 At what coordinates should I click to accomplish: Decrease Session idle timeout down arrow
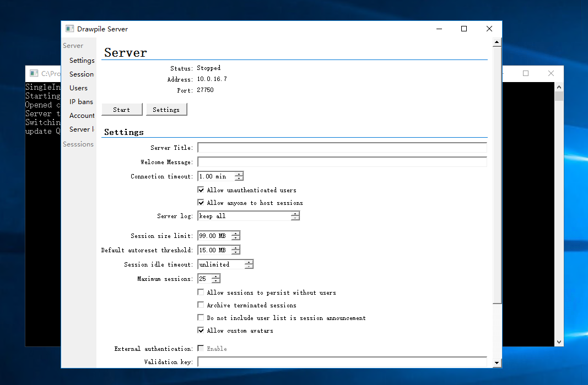point(249,267)
